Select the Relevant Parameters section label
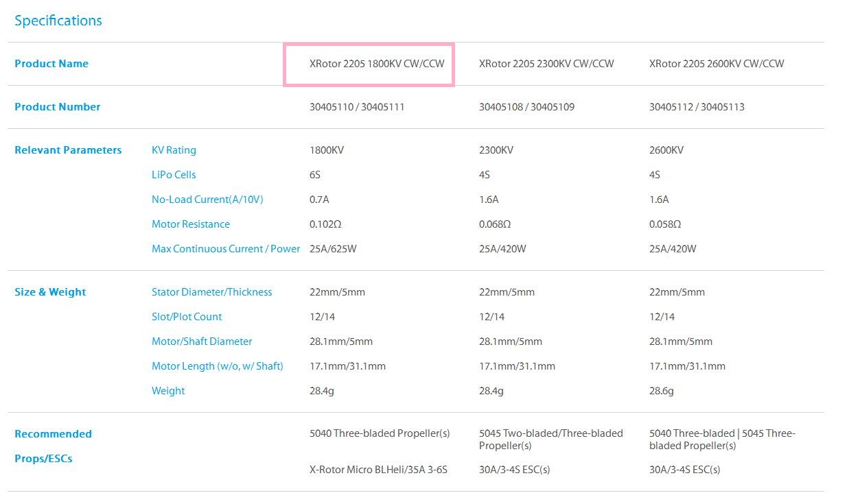Screen dimensions: 860x504 pos(68,150)
